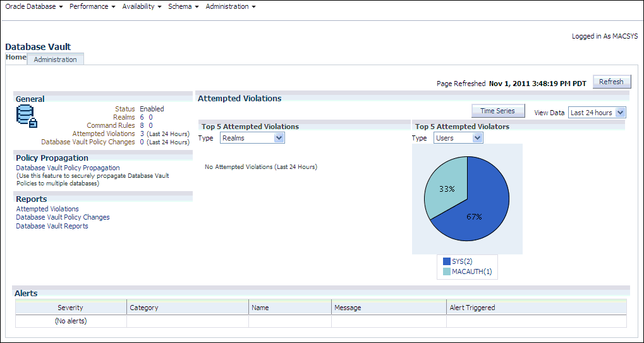Open the Database Vault Reports link
This screenshot has width=644, height=343.
click(52, 226)
